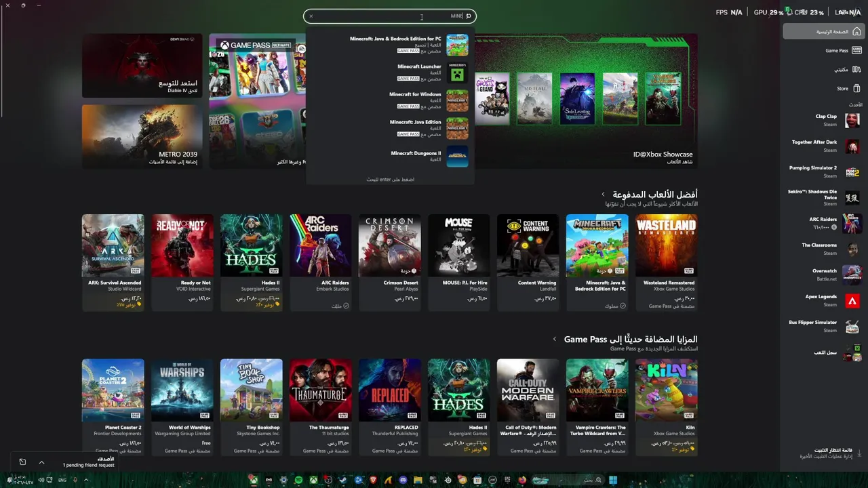868x488 pixels.
Task: Open File Explorer from the taskbar
Action: 418,481
